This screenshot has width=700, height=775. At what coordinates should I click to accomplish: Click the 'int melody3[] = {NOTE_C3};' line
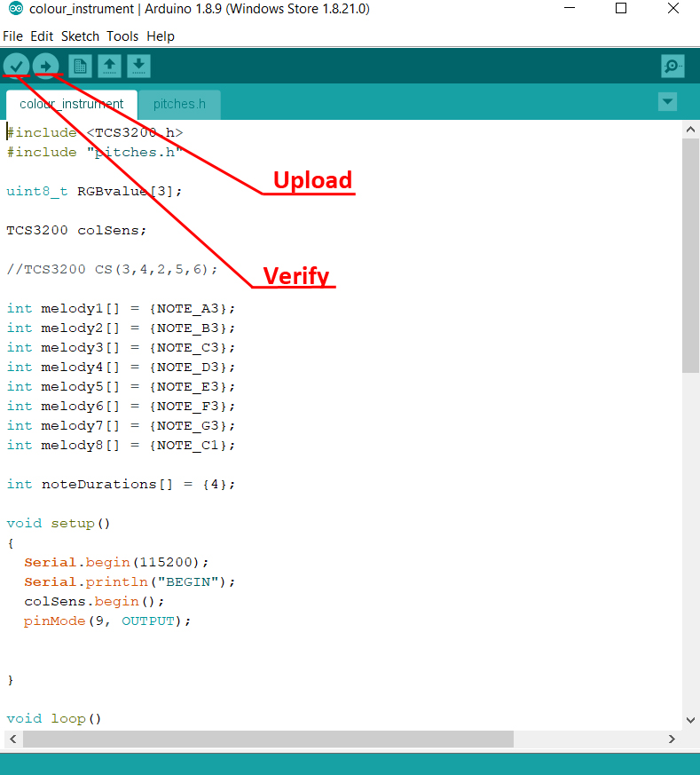121,347
